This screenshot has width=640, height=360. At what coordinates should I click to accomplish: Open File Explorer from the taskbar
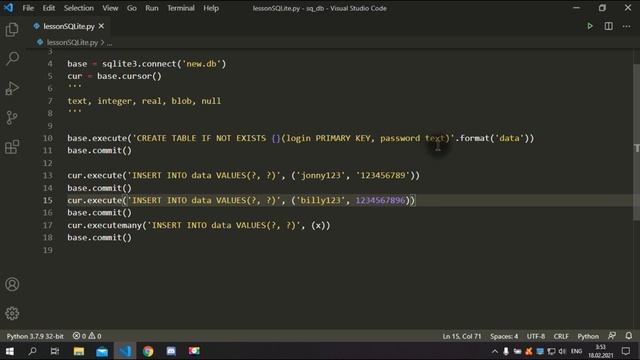(x=78, y=351)
